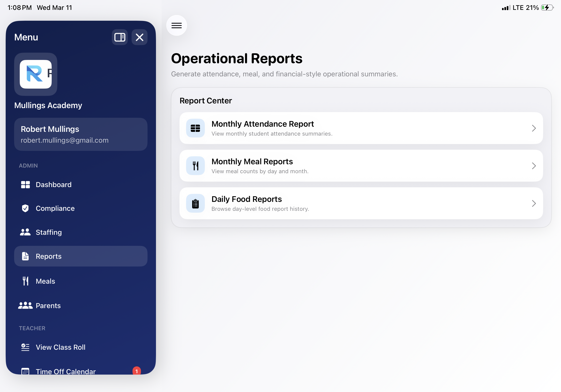
Task: Go to Dashboard menu item
Action: click(x=81, y=185)
